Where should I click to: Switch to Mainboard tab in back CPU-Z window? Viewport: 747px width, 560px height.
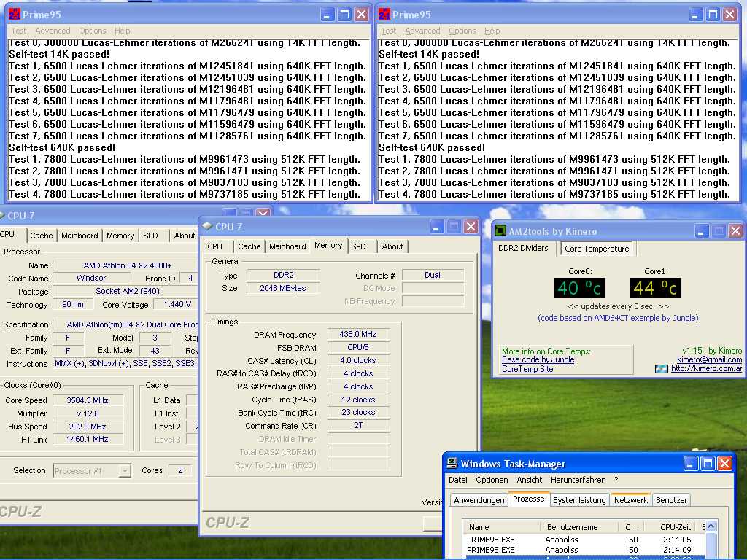click(x=80, y=236)
